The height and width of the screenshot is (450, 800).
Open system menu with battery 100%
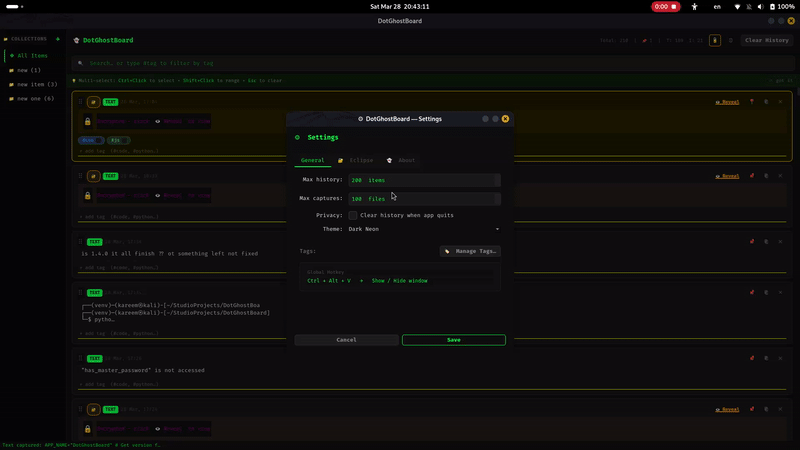click(x=764, y=7)
